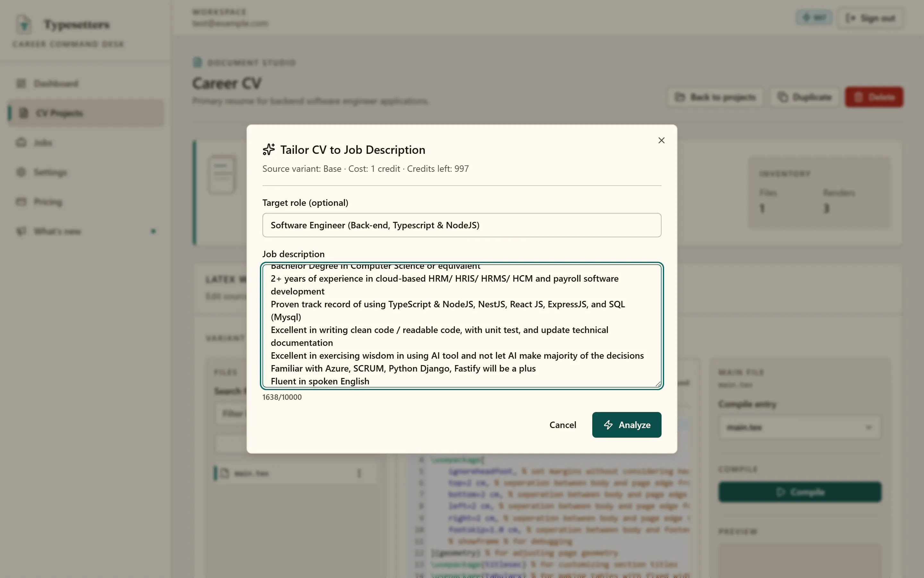Click the character count 1638/10000 text

[x=282, y=397]
